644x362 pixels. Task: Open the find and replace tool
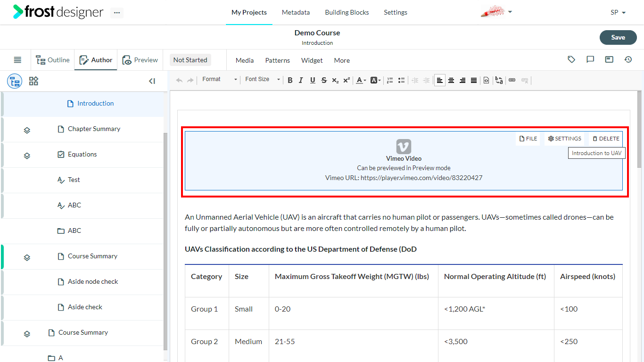pos(499,80)
